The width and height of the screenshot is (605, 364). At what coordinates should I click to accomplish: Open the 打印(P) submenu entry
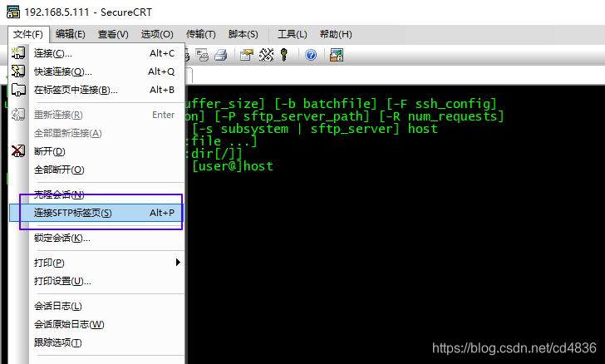tap(96, 263)
